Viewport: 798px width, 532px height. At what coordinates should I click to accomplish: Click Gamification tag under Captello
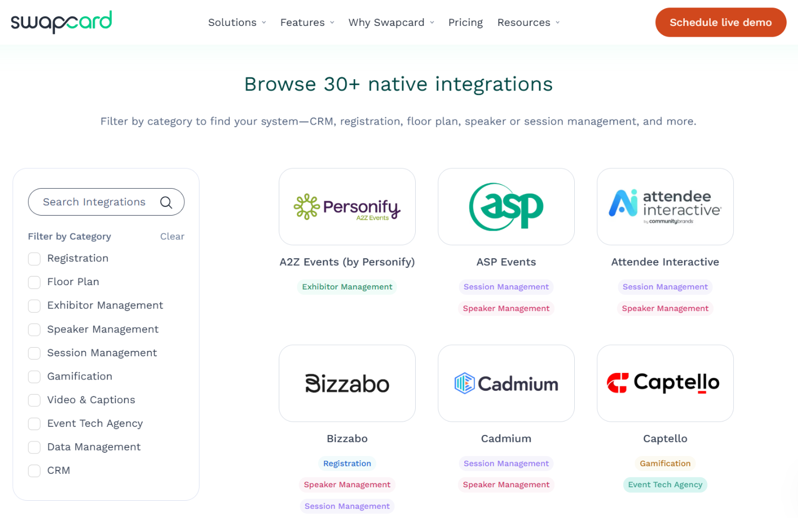[x=665, y=464]
